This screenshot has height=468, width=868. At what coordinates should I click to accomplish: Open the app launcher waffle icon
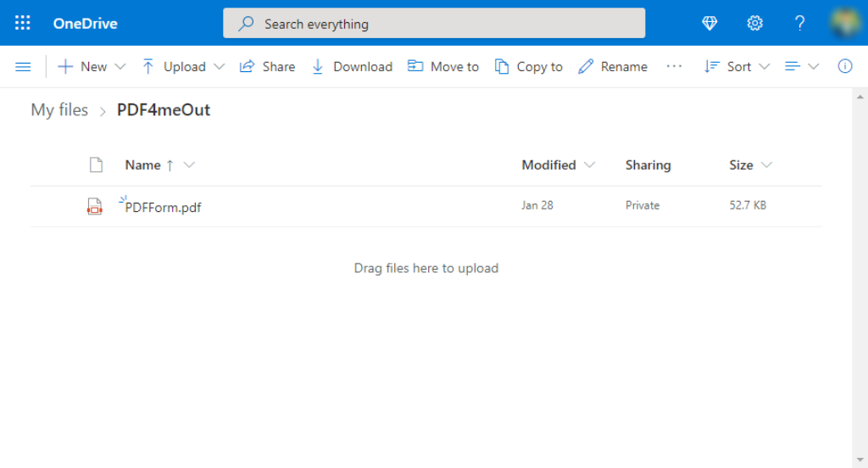coord(23,23)
